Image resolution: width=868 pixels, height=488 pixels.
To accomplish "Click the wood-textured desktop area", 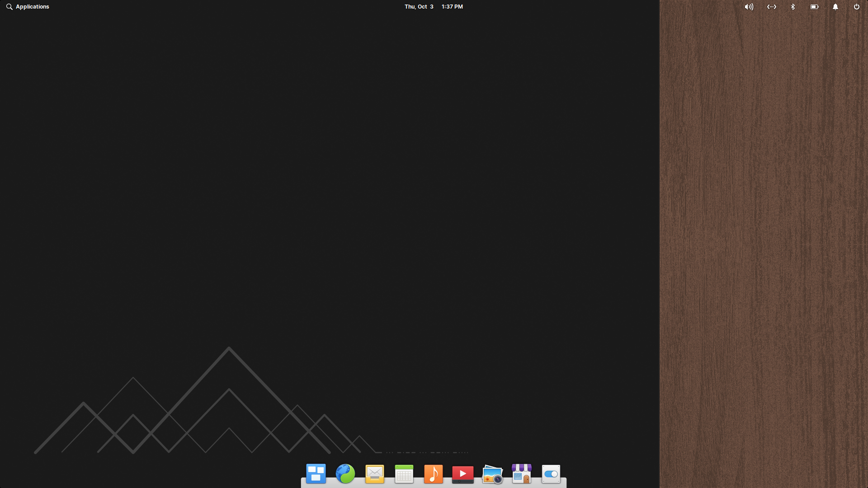I will coord(764,244).
